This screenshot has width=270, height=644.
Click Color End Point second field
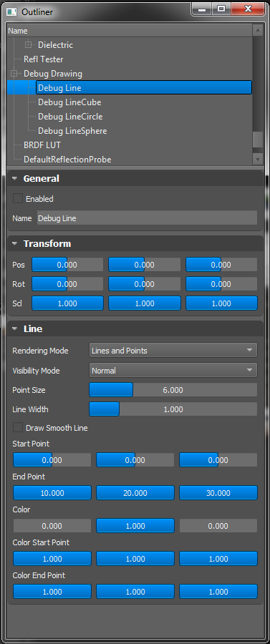[135, 592]
